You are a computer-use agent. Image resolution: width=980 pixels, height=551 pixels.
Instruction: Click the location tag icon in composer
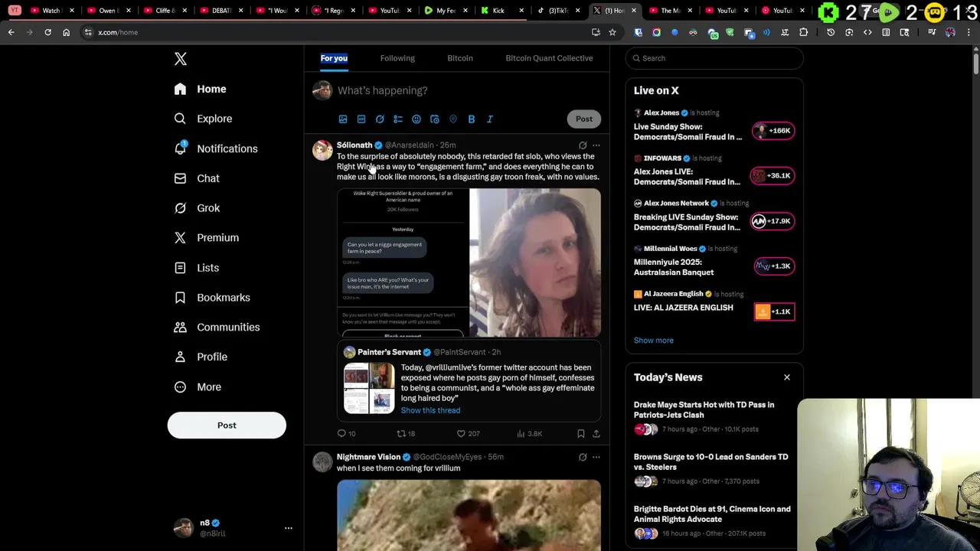453,119
